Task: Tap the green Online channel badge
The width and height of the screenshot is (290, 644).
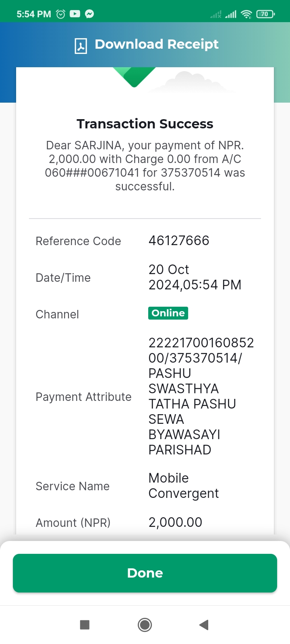Action: click(x=168, y=313)
